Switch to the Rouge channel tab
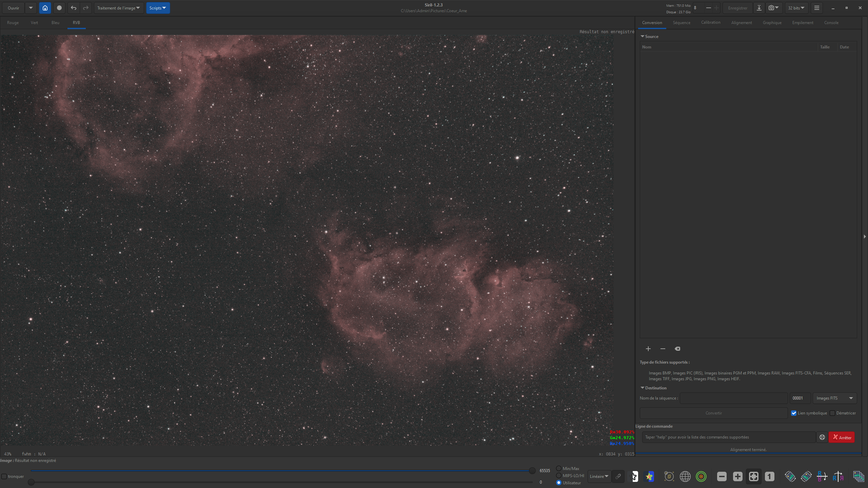Viewport: 868px width, 488px height. [x=13, y=23]
